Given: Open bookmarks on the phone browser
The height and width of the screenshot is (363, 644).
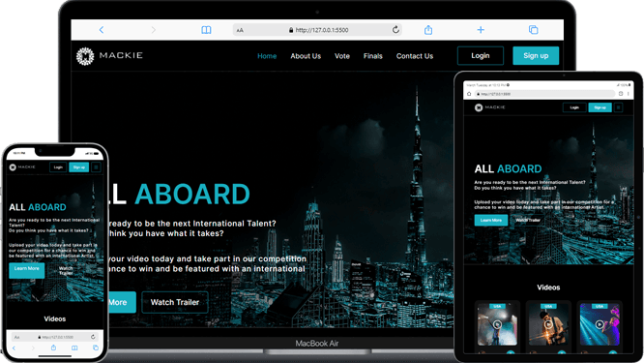Looking at the screenshot, I should point(74,348).
